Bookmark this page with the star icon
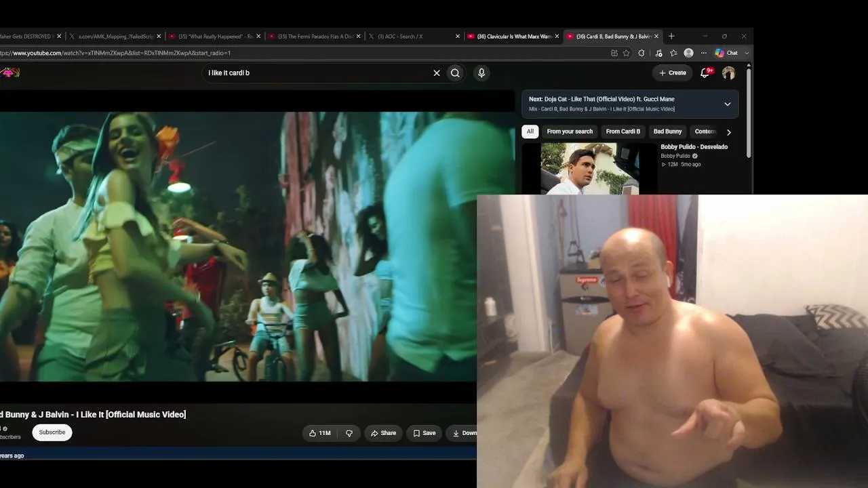 627,53
